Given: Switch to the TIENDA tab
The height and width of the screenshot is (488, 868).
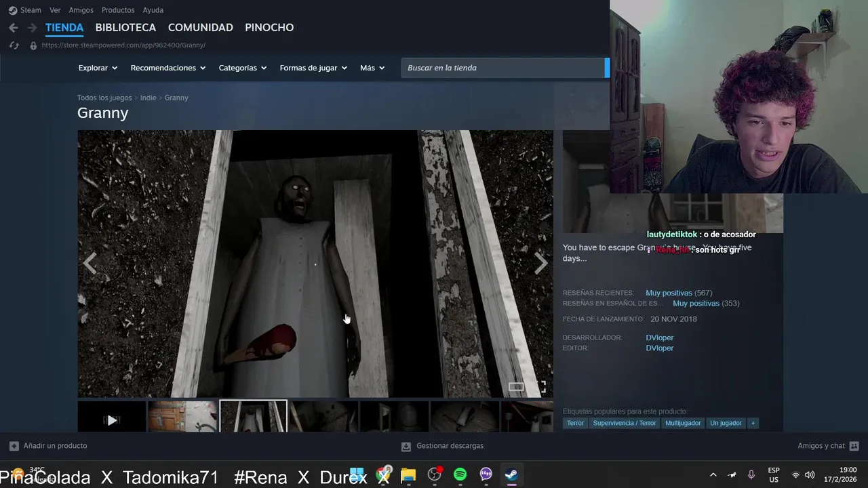Looking at the screenshot, I should point(64,28).
